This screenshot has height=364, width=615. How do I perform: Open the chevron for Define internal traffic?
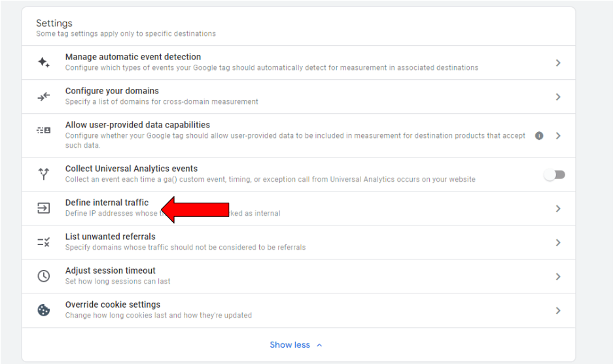[x=558, y=208]
